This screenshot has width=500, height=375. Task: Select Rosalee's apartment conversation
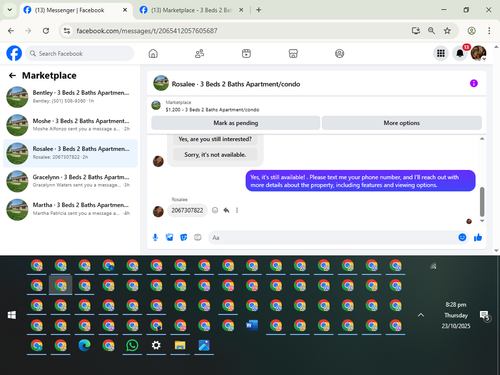[x=70, y=153]
